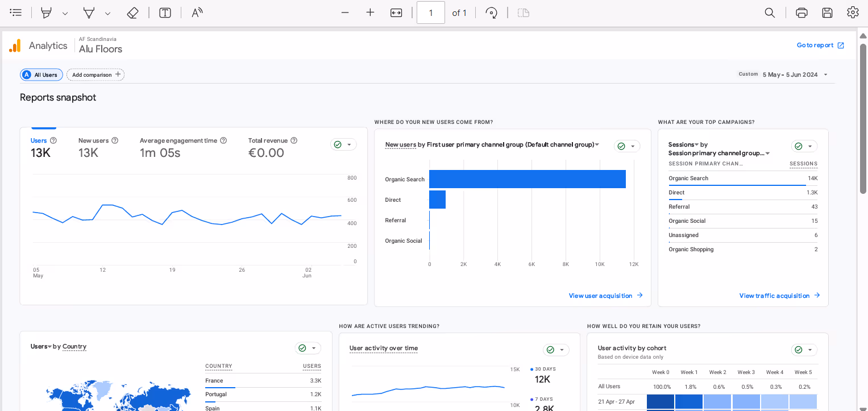The width and height of the screenshot is (868, 411).
Task: Activate the Add text tool
Action: [x=165, y=13]
